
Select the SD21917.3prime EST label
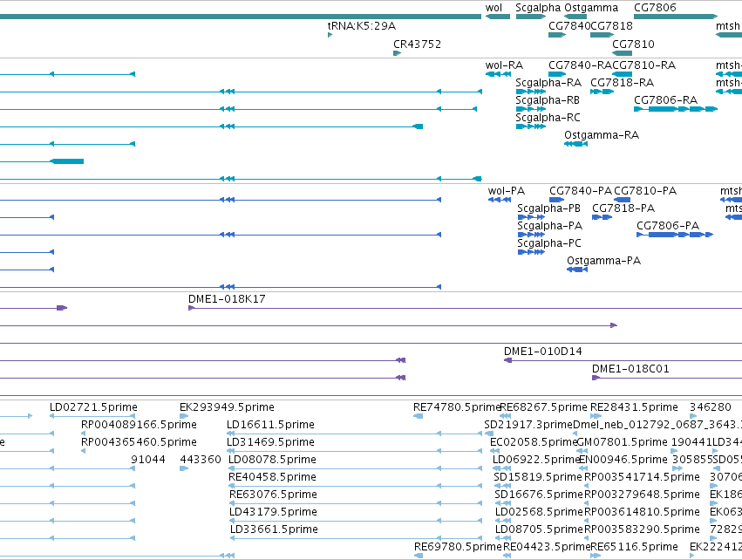tap(528, 425)
